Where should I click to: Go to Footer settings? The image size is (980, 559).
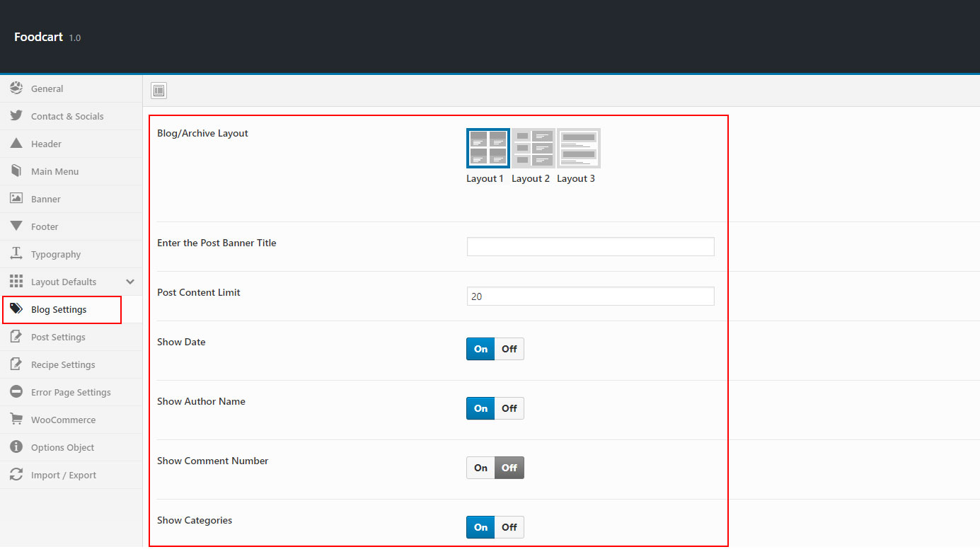pos(71,226)
